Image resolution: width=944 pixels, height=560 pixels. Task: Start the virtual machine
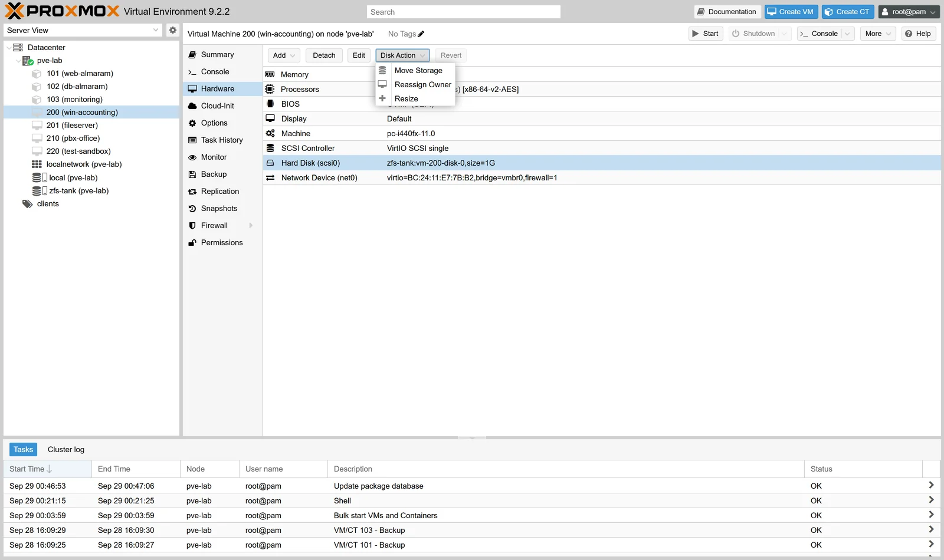706,34
